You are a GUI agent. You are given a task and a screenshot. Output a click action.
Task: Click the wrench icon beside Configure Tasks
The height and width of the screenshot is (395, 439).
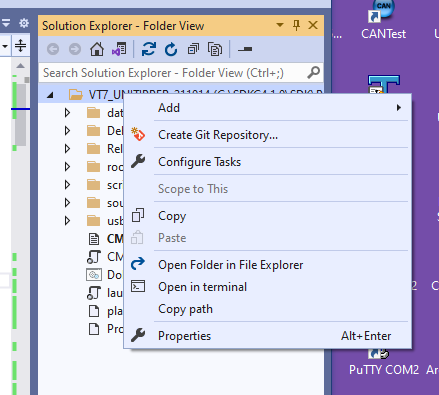(138, 161)
